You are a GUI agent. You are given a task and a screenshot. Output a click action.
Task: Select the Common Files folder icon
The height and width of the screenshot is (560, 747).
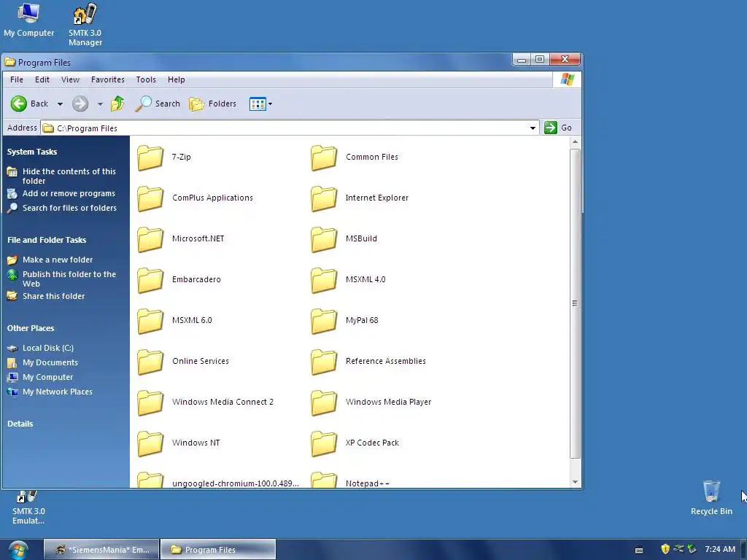(324, 157)
